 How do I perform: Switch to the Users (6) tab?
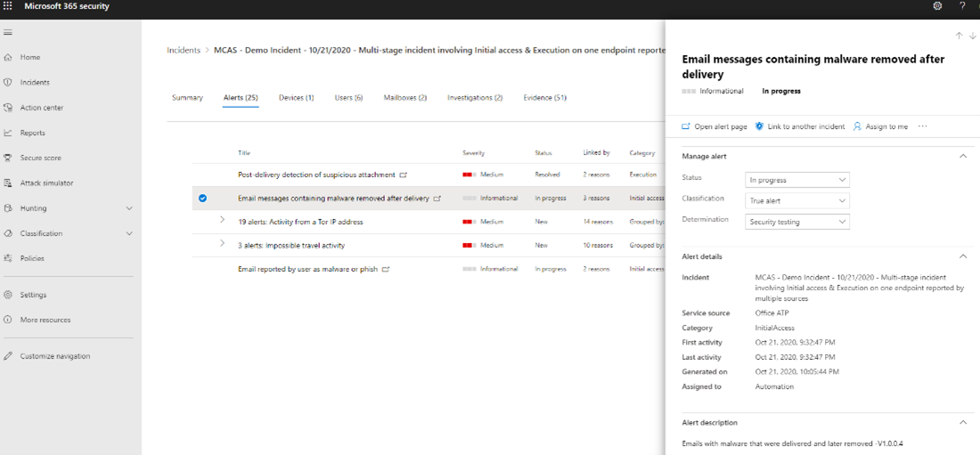point(348,98)
